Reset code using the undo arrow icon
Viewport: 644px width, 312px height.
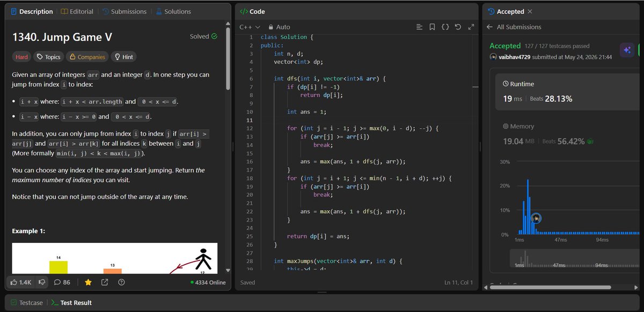pos(458,27)
